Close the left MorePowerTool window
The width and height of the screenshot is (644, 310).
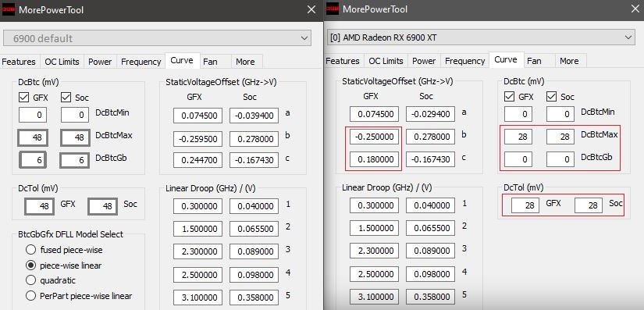[x=311, y=9]
